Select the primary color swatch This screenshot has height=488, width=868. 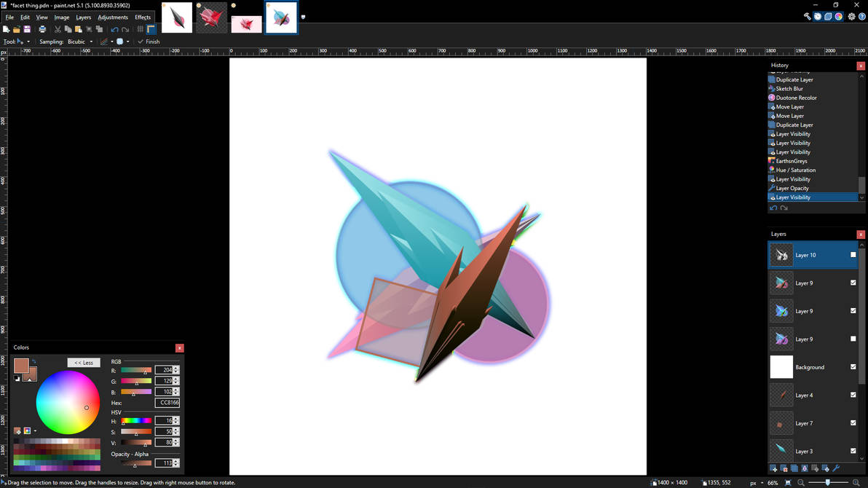click(x=21, y=366)
